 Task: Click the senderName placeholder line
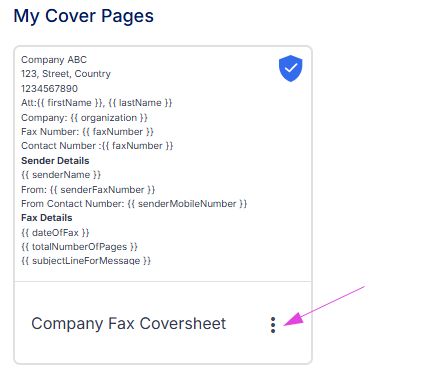[61, 175]
